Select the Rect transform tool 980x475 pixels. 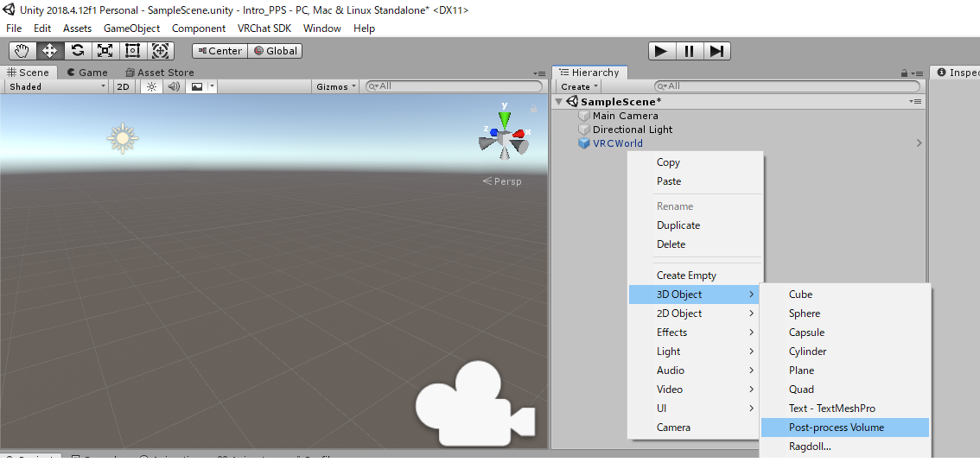(x=132, y=51)
